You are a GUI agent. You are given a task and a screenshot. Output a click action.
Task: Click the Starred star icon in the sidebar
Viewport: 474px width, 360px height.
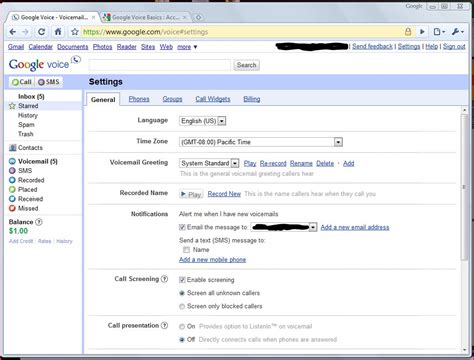[12, 106]
